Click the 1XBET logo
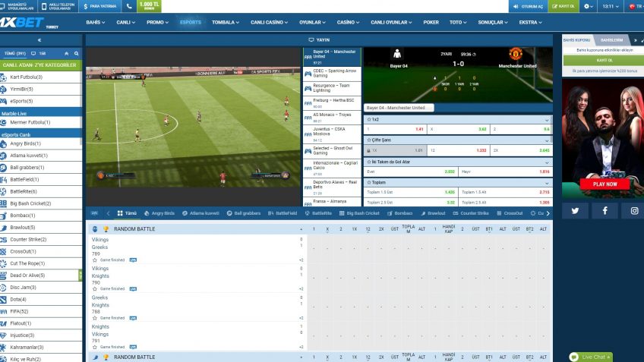Screen dimensions: 644x362 pyautogui.click(x=22, y=22)
